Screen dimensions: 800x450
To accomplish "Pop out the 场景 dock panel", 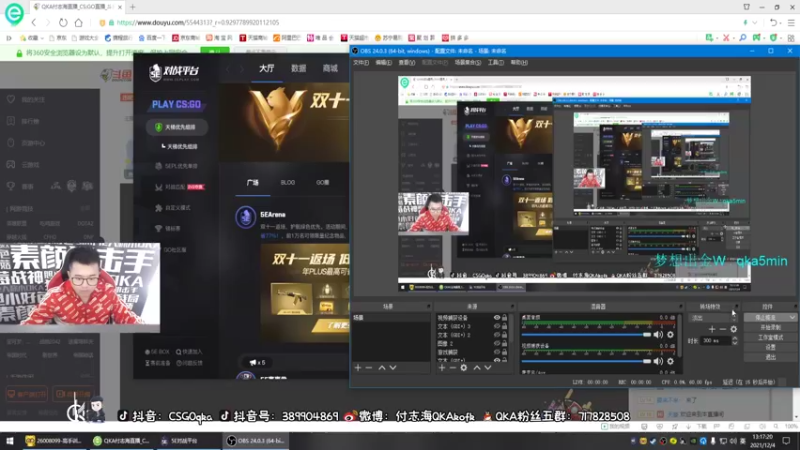I will (x=428, y=307).
